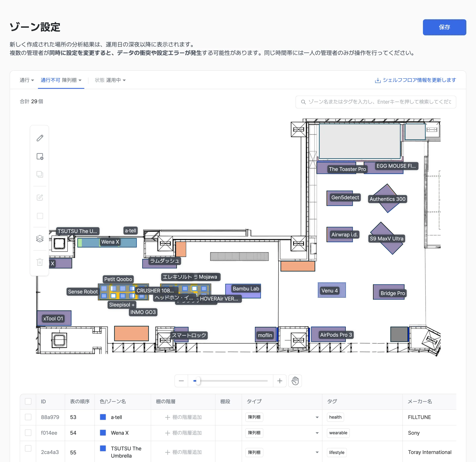The width and height of the screenshot is (476, 462).
Task: Click the add zone rectangle icon
Action: 40,156
